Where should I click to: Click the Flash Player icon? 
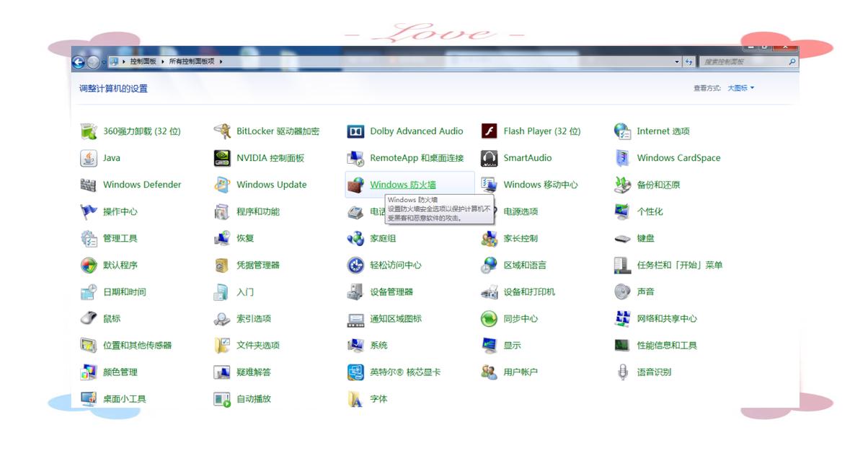coord(490,131)
